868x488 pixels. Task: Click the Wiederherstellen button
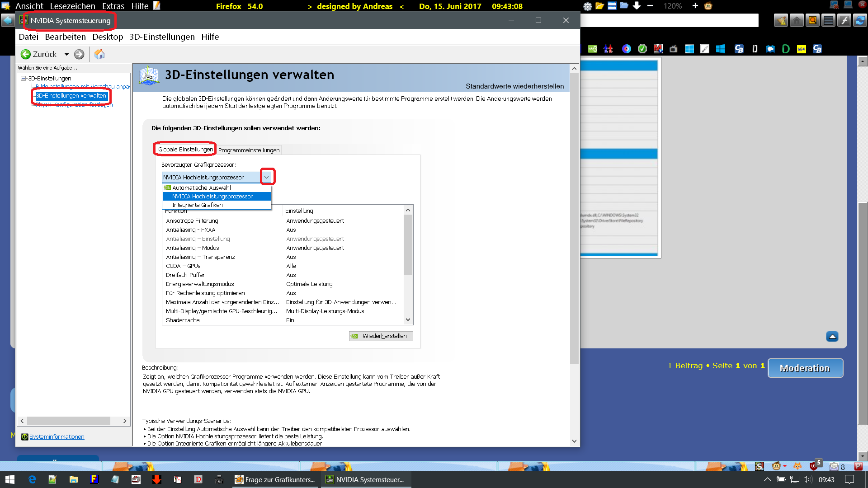[381, 336]
